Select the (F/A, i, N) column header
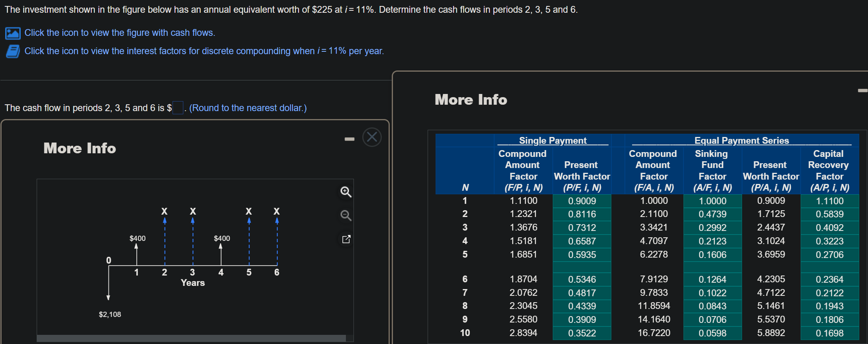 [x=654, y=188]
